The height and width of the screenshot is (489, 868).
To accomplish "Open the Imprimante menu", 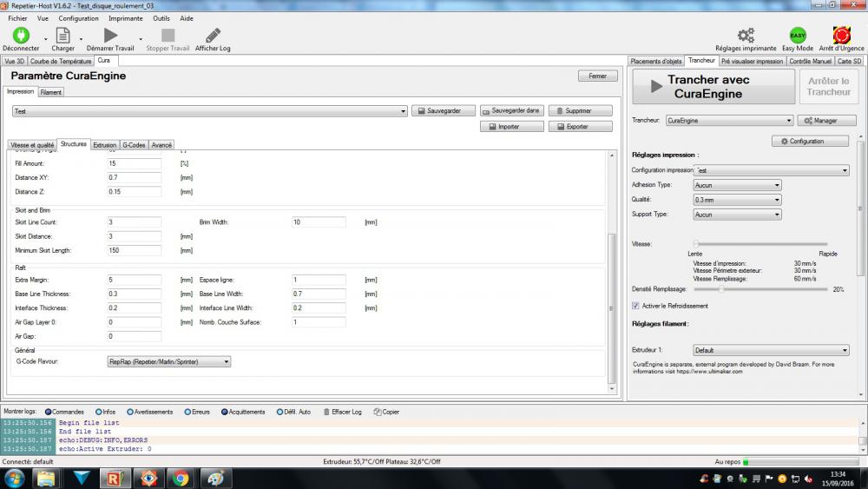I will click(x=126, y=18).
